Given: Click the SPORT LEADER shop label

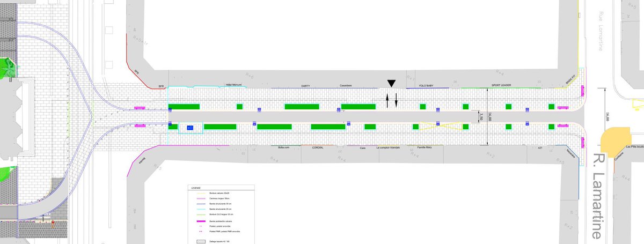Looking at the screenshot, I should point(501,85).
